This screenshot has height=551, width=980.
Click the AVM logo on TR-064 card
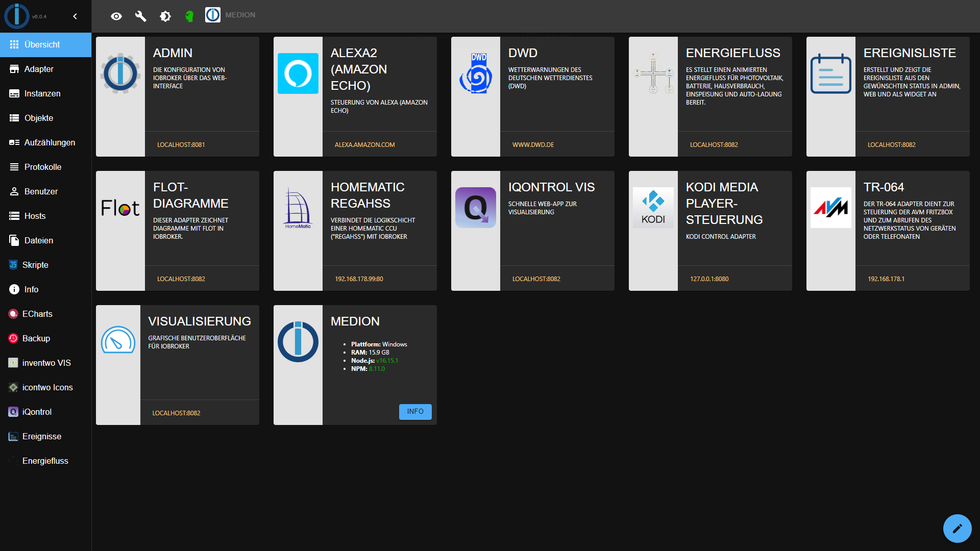point(831,208)
